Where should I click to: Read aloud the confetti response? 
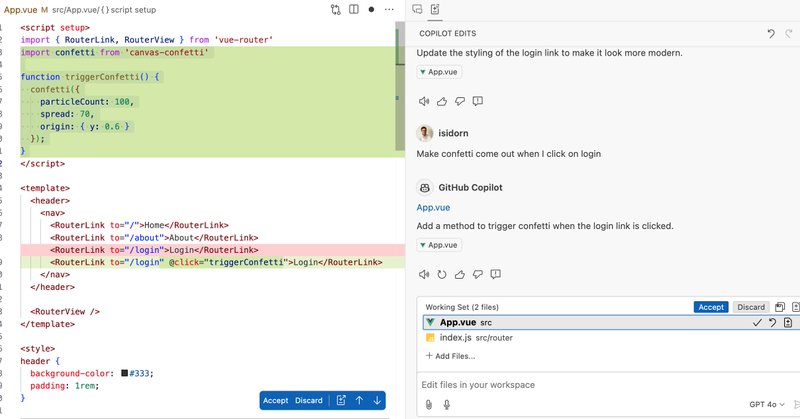pyautogui.click(x=424, y=274)
